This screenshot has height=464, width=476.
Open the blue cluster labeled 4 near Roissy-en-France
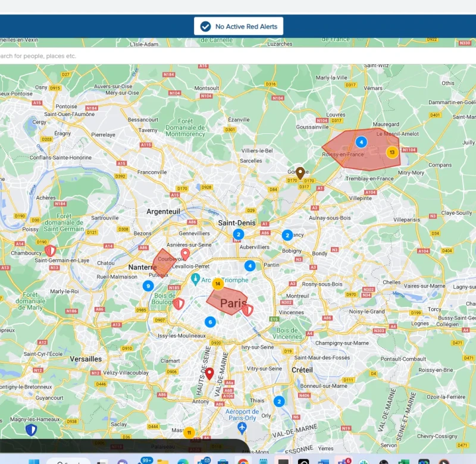pyautogui.click(x=361, y=142)
